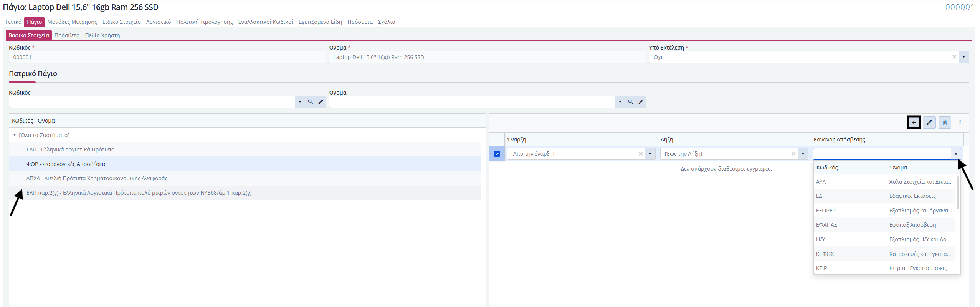Screen dimensions: 980x307
Task: Open the Μονάδες Μέτρησης tab
Action: [72, 22]
